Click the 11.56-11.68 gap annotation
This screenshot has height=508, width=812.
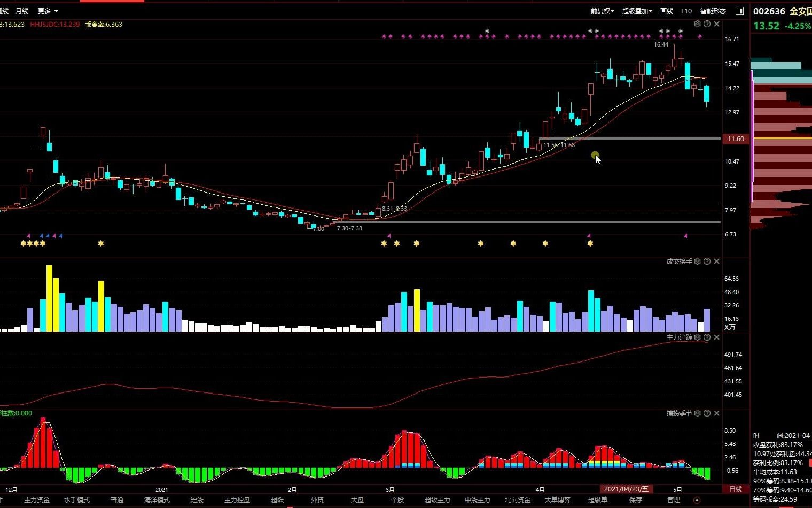point(559,145)
